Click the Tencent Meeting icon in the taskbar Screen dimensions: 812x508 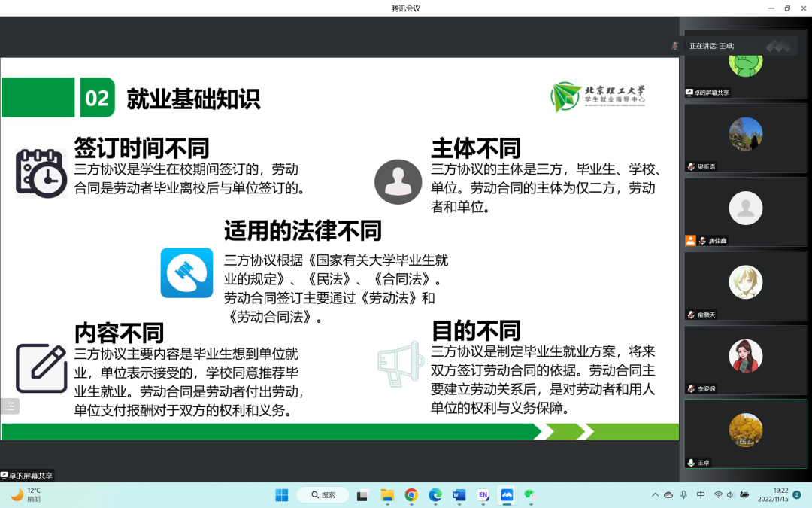(x=506, y=495)
